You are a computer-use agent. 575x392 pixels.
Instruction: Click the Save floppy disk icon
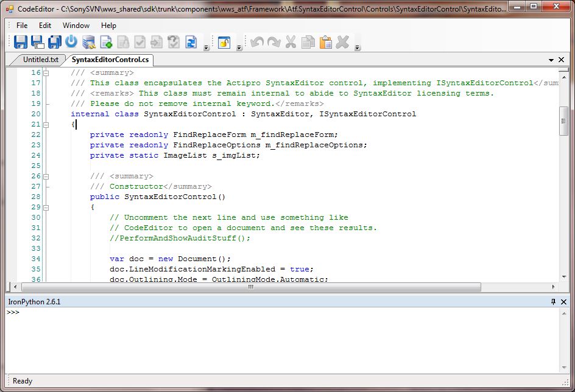(21, 42)
